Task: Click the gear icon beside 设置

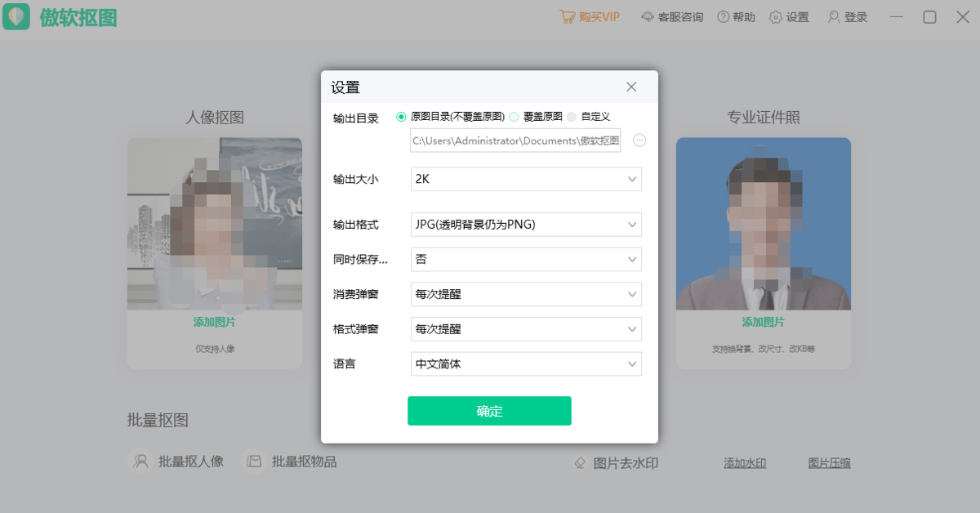Action: coord(775,17)
